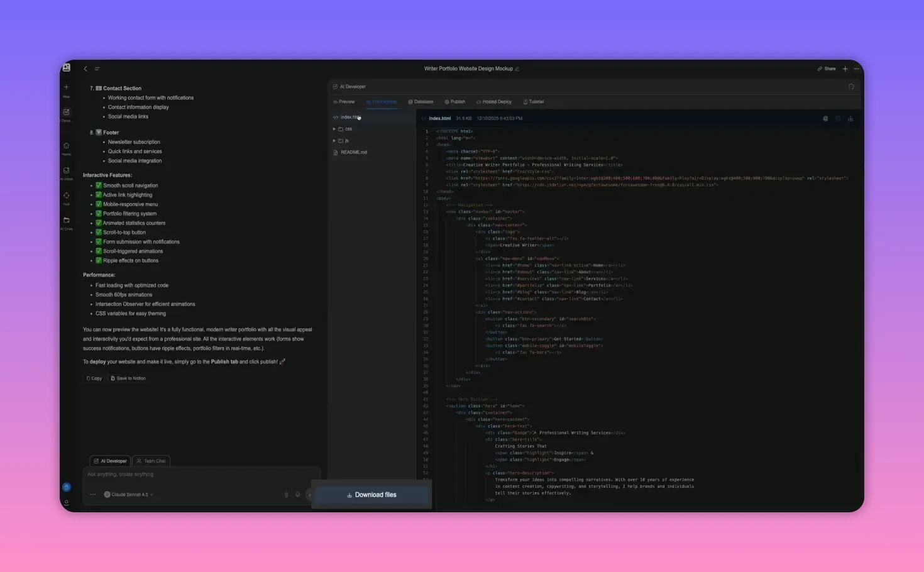Viewport: 924px width, 572px height.
Task: Open the model selector Claude Sonnet 4.5
Action: 128,495
